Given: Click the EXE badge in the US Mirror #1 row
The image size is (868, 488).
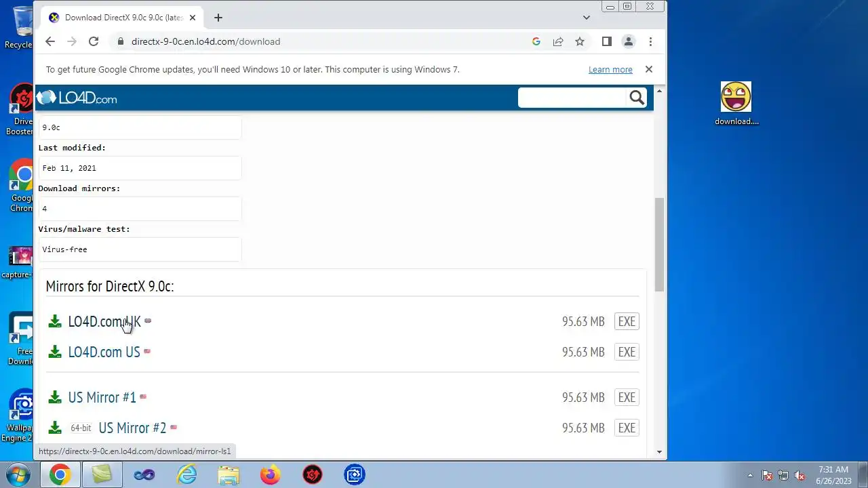Looking at the screenshot, I should click(x=627, y=397).
